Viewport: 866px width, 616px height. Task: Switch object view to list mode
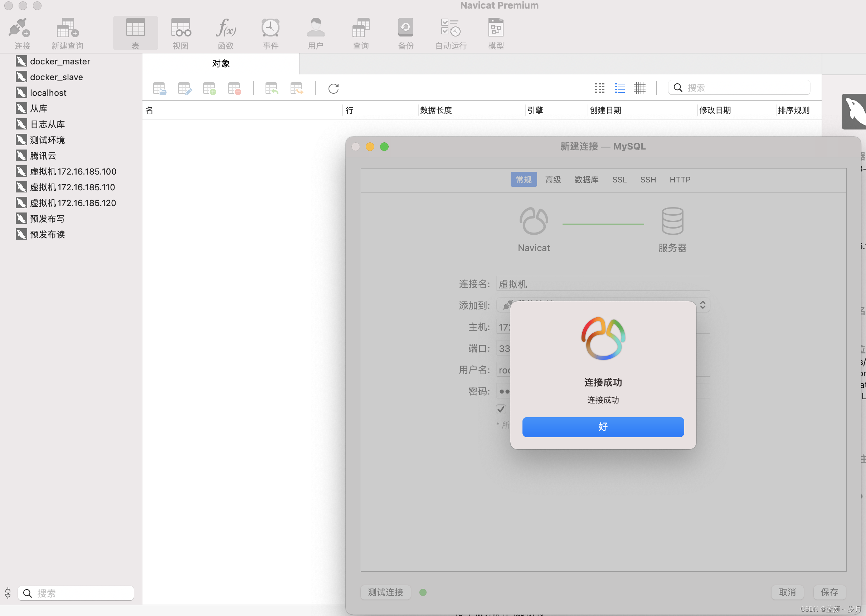click(x=619, y=88)
